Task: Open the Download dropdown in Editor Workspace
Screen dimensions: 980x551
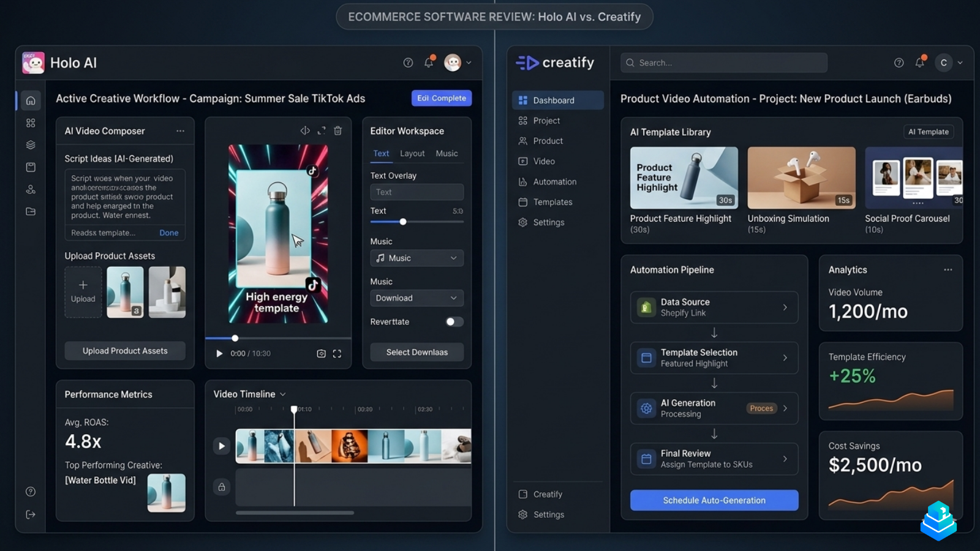Action: 417,298
